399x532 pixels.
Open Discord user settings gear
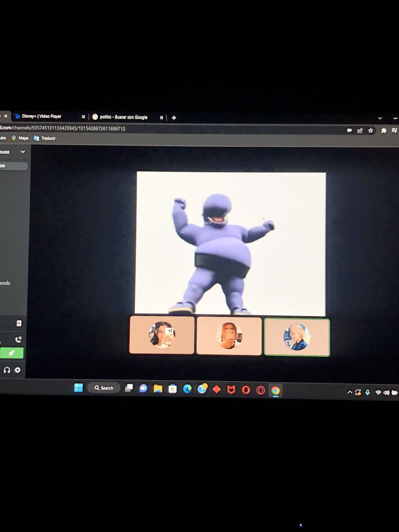[17, 370]
